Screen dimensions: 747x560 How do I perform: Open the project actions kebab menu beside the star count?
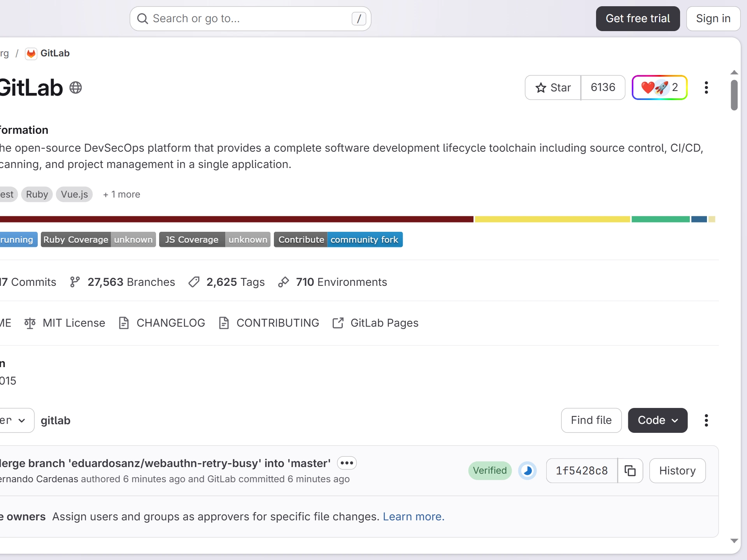click(706, 87)
